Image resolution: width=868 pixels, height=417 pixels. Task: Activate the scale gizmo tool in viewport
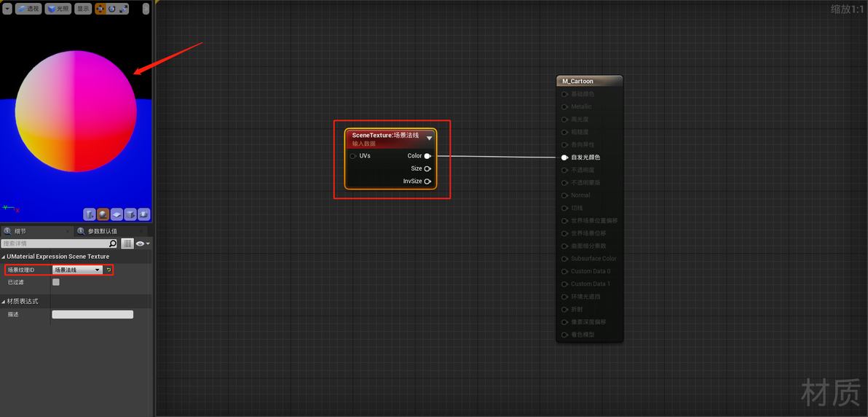pyautogui.click(x=123, y=9)
